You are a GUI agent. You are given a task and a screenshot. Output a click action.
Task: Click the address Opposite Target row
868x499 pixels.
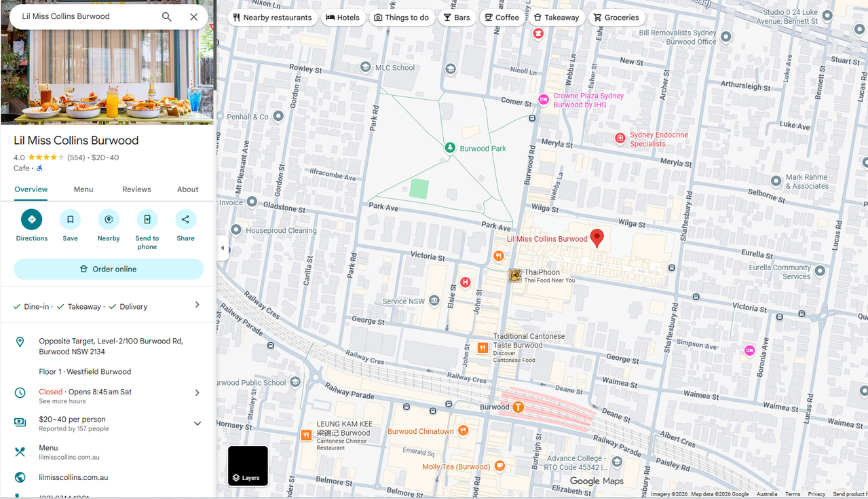109,346
